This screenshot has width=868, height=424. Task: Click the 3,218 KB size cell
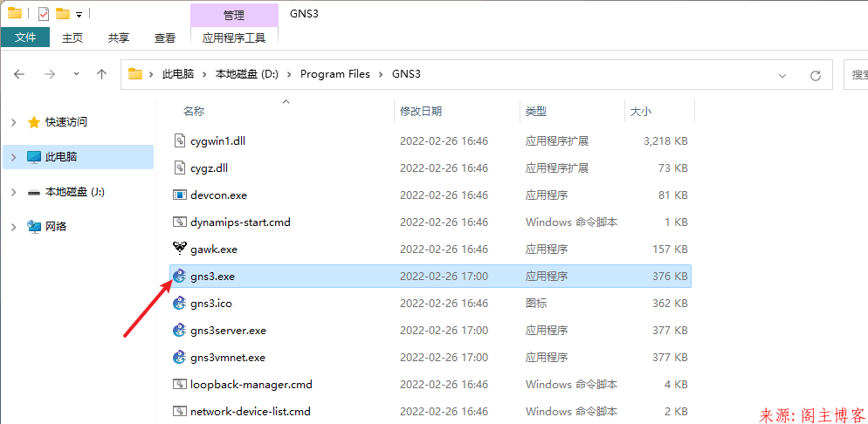pos(665,141)
